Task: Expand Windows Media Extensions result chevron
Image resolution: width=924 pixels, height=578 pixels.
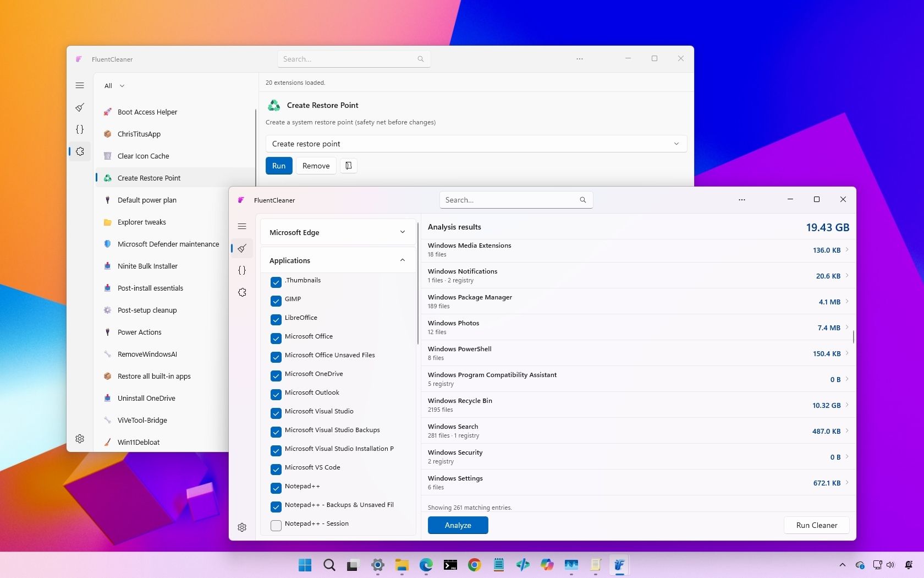Action: (847, 250)
